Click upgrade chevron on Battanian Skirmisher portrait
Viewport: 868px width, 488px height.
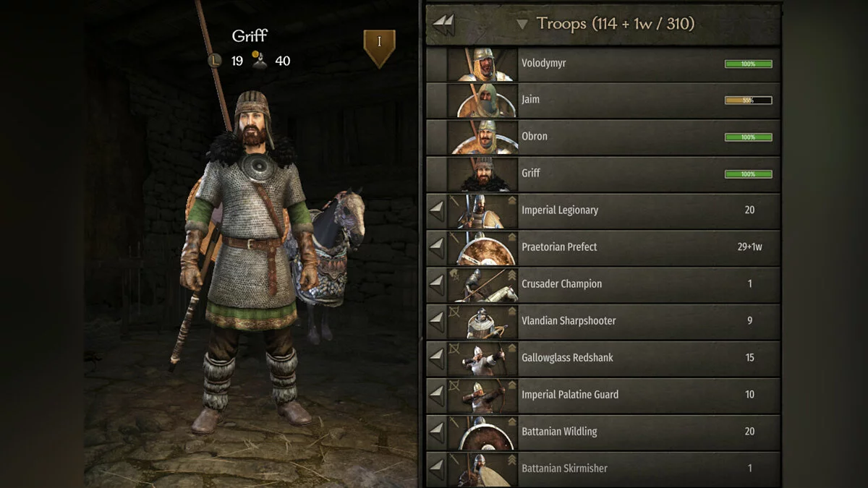coord(511,459)
